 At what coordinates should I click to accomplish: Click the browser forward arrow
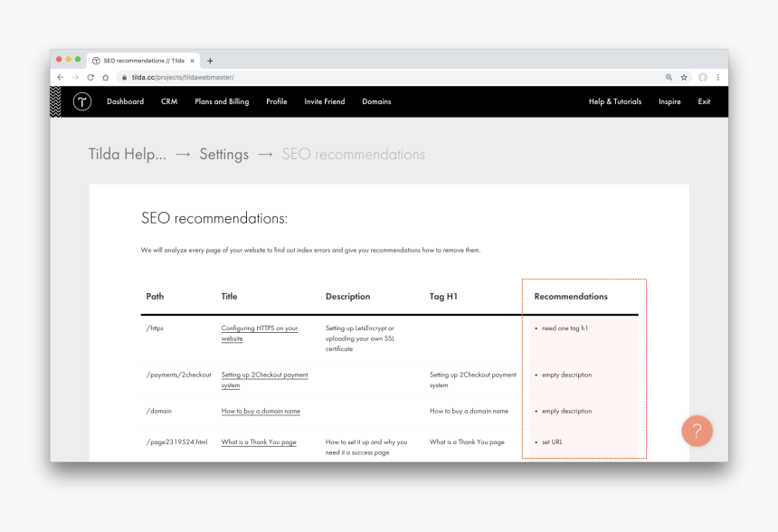click(75, 78)
